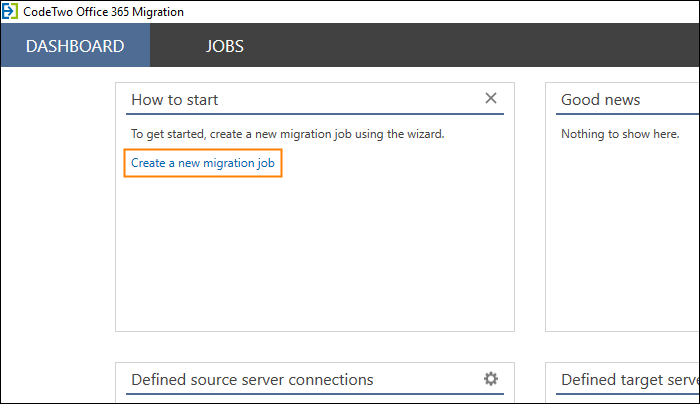
Task: Click the blue underline beneath How to start
Action: 315,114
